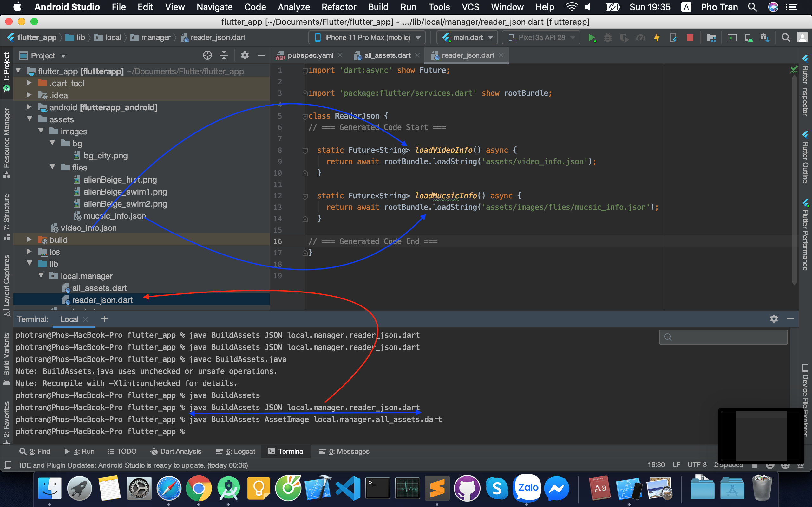Open the Refactor menu

[x=338, y=7]
